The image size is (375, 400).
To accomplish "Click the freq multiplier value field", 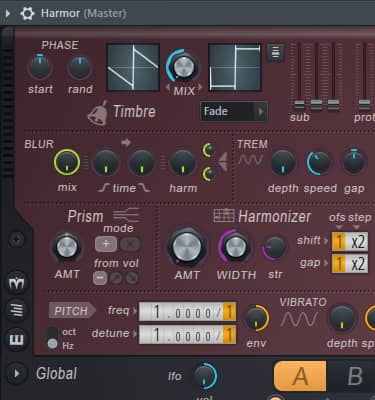I will point(187,312).
